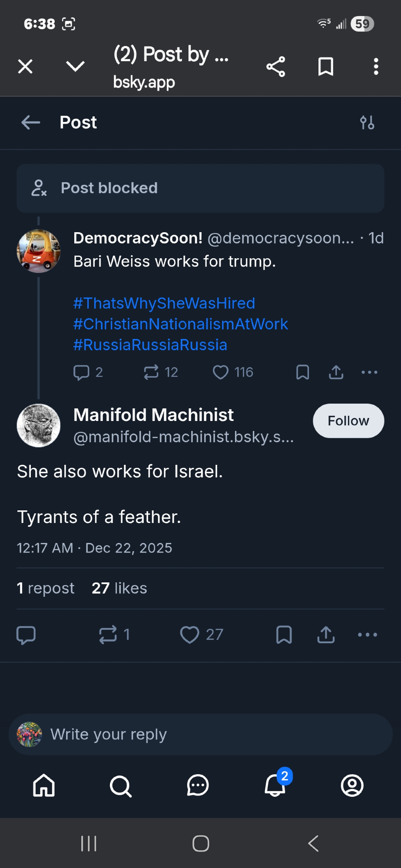Follow Manifold Machinist
Viewport: 401px width, 868px height.
point(348,421)
